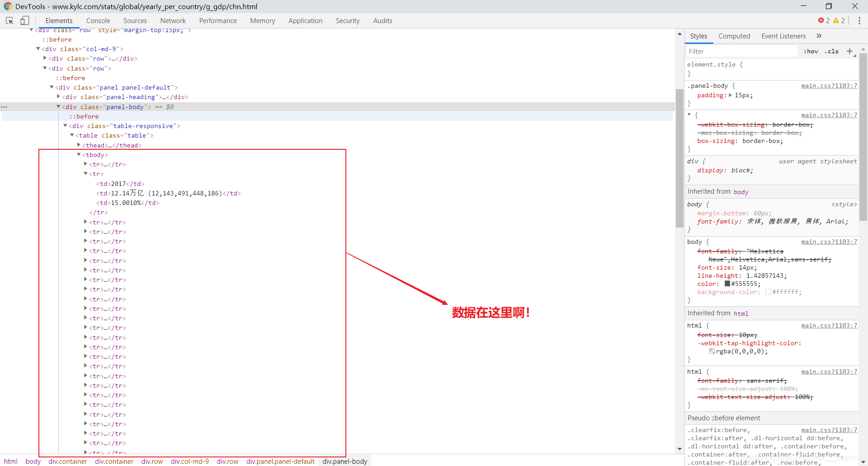
Task: Collapse the expanded tr containing 2017
Action: [x=85, y=174]
